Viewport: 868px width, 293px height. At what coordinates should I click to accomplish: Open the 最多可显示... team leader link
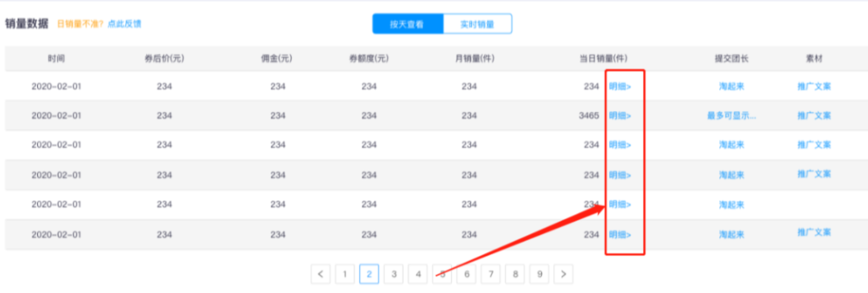pyautogui.click(x=732, y=115)
